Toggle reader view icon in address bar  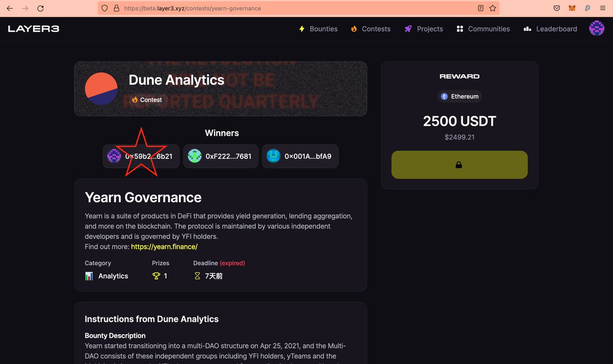[x=481, y=8]
